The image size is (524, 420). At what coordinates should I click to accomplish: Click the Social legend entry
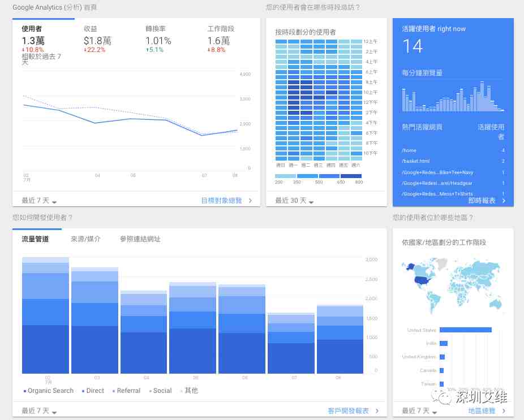[x=160, y=391]
